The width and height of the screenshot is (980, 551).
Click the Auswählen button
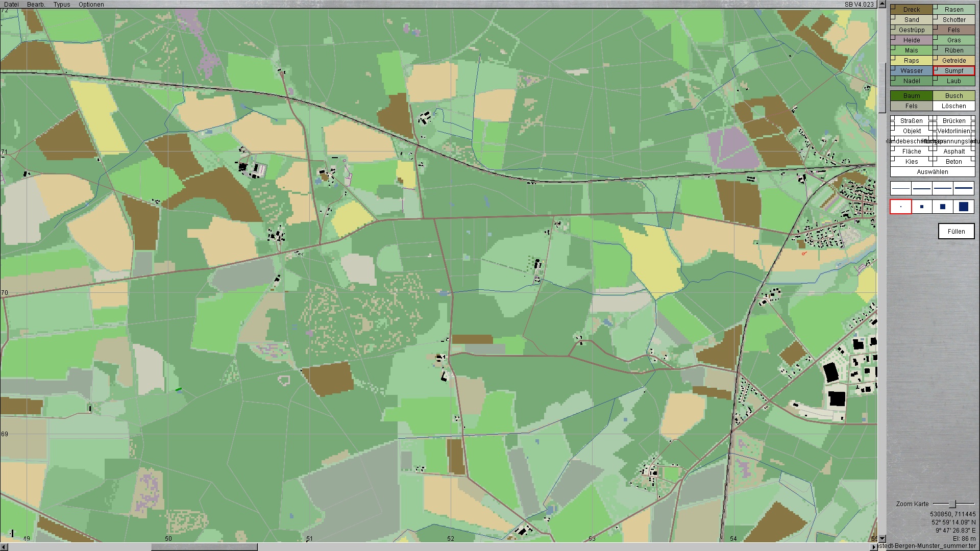[x=932, y=172]
